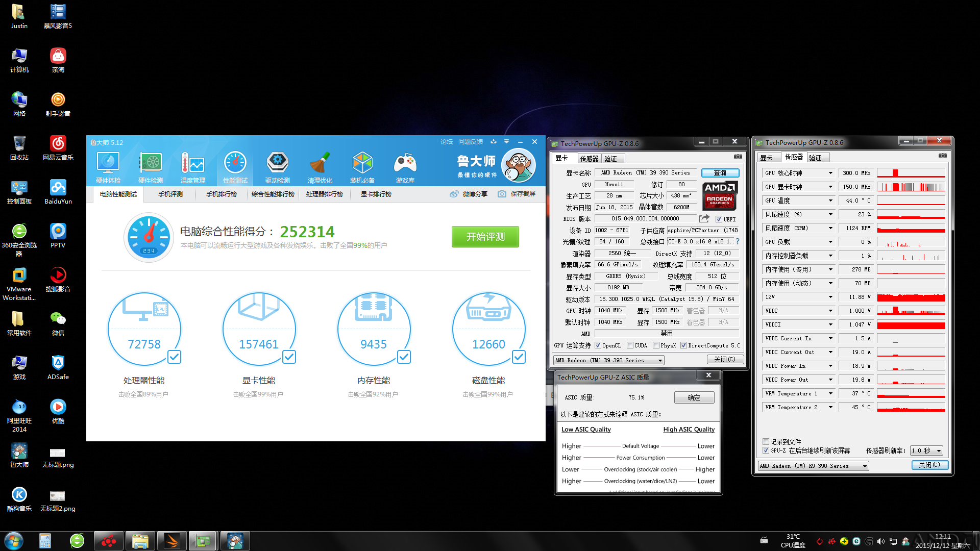Click the 微博分享 Weibo share icon

[454, 194]
